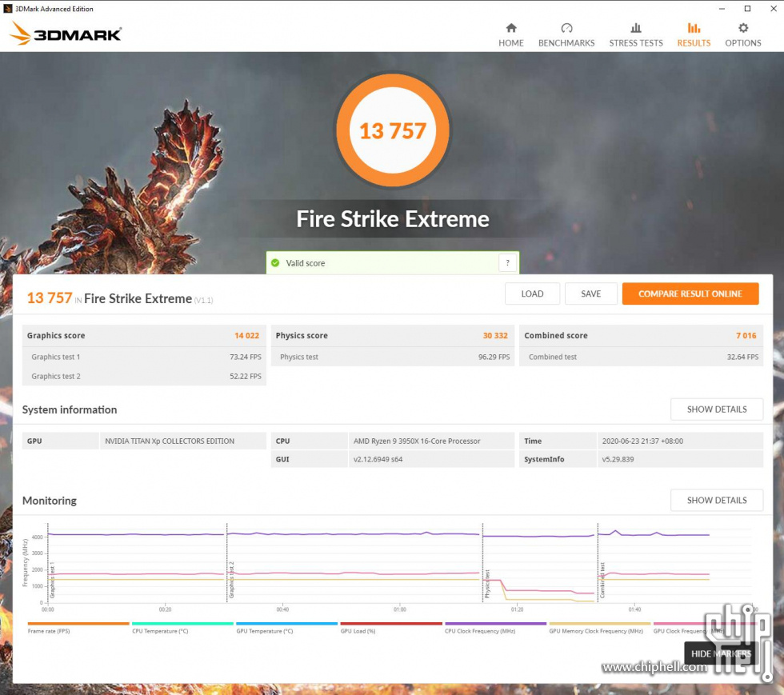Click the 13 757 score circle
The width and height of the screenshot is (784, 695).
pos(393,130)
